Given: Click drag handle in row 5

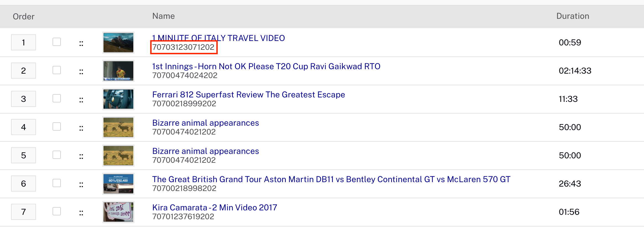Looking at the screenshot, I should point(81,156).
